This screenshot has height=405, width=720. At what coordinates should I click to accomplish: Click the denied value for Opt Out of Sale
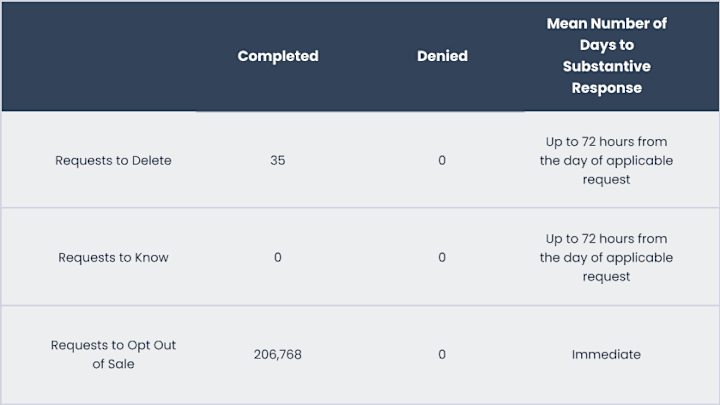pyautogui.click(x=442, y=354)
